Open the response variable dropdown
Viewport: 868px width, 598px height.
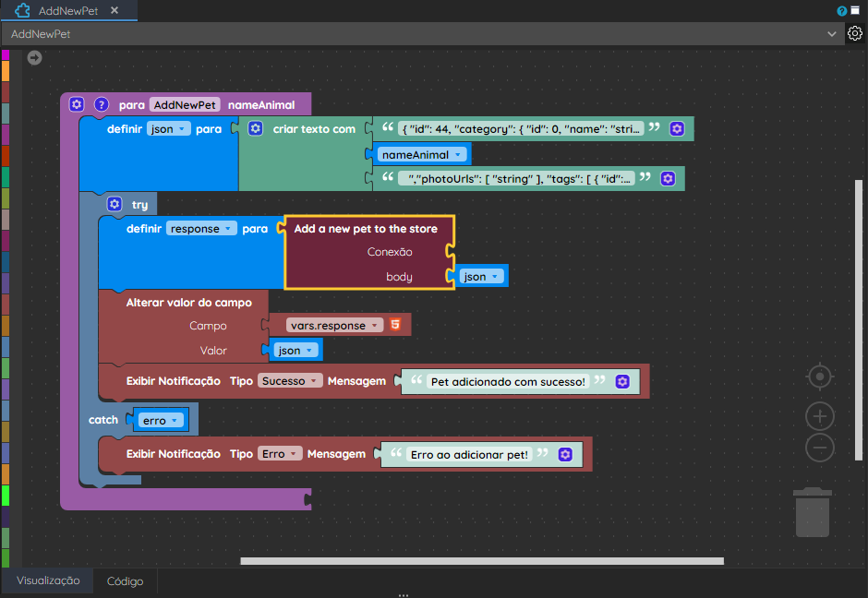click(x=201, y=229)
